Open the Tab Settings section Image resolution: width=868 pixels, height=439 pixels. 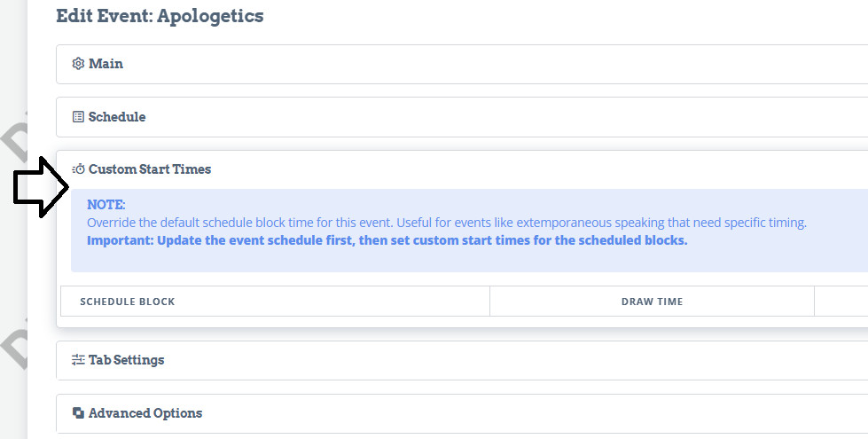[x=462, y=360]
